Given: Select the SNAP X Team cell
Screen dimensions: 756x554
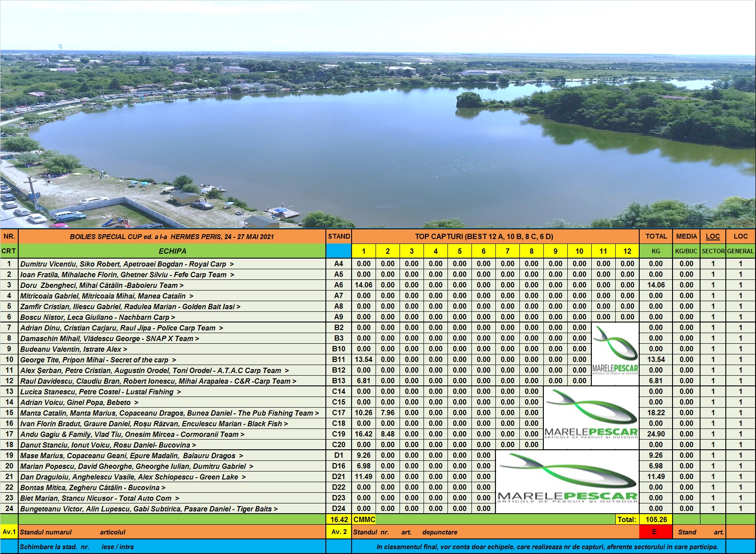Looking at the screenshot, I should pos(172,338).
